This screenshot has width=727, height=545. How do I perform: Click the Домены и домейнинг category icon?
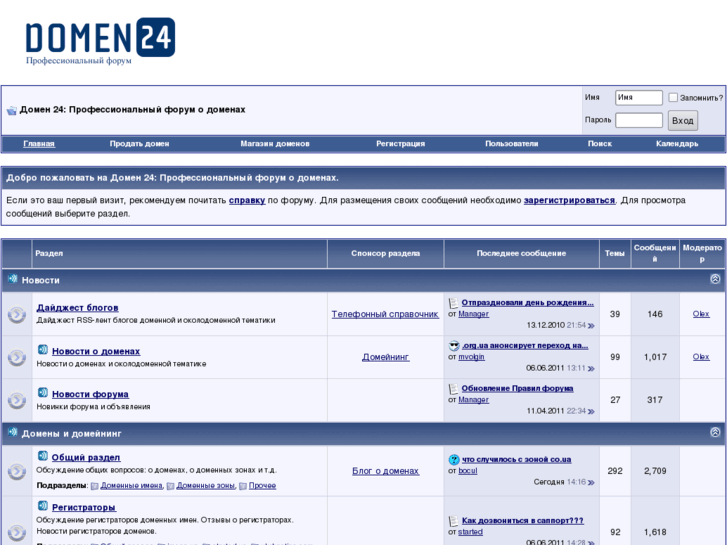(x=13, y=432)
